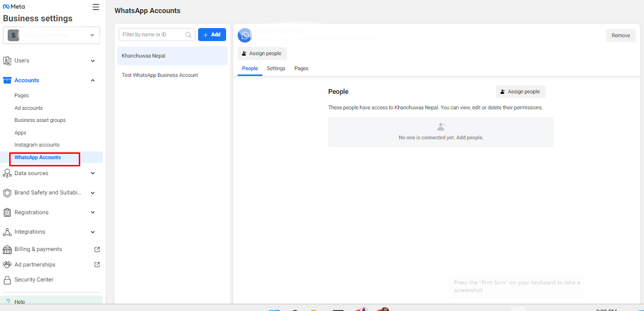Click the Brand Safety shield icon
The width and height of the screenshot is (644, 311).
coord(7,193)
